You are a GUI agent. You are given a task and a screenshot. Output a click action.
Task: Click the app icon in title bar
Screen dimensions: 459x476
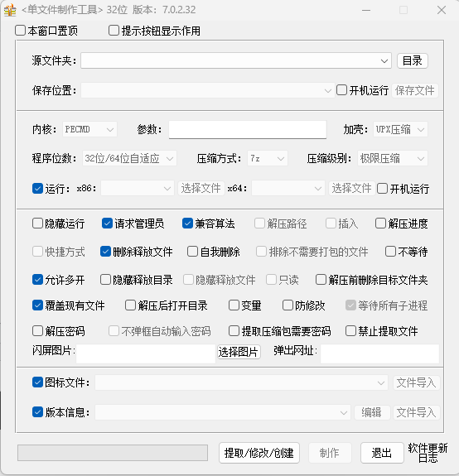point(10,10)
